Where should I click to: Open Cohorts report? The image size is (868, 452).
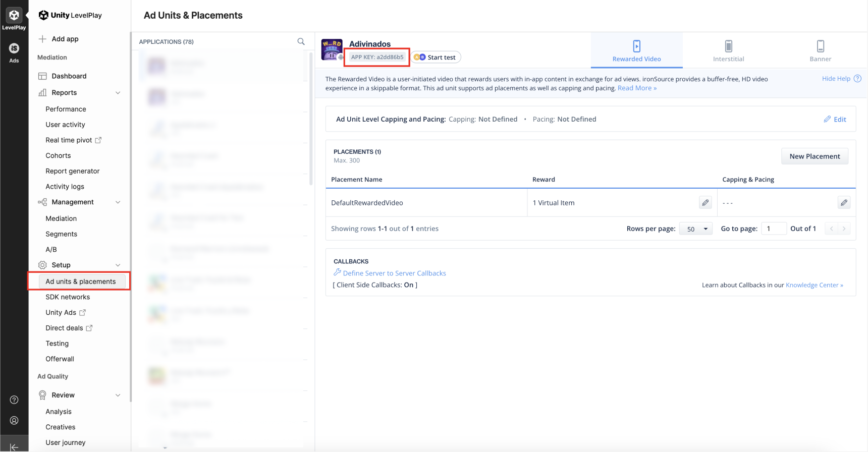(x=58, y=156)
